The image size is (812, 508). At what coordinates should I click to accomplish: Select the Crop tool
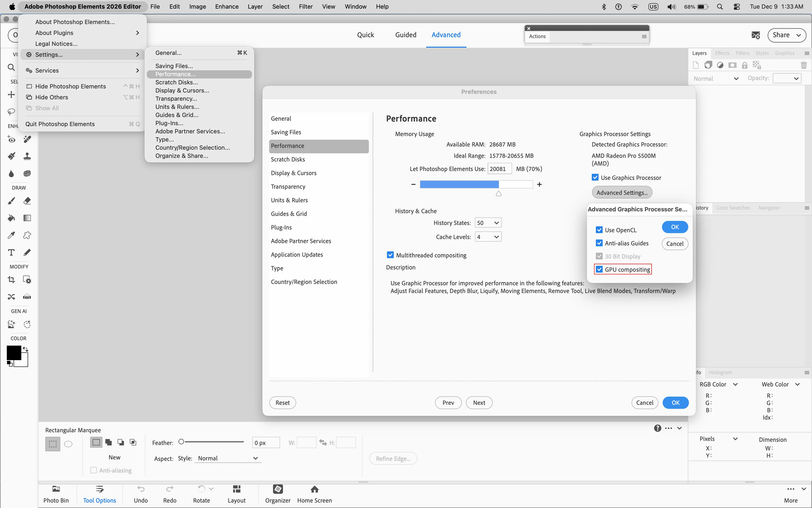pyautogui.click(x=11, y=280)
